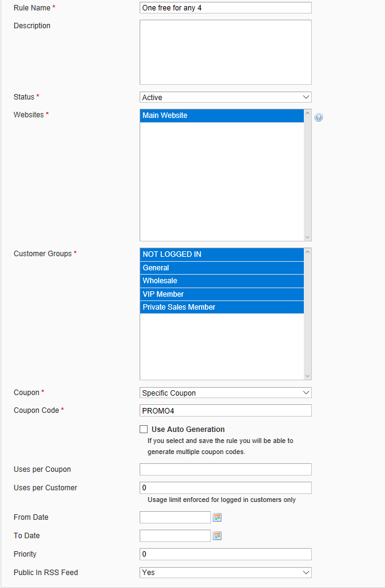Select the VIP Member customer group
Screen dimensions: 385x588
point(221,294)
